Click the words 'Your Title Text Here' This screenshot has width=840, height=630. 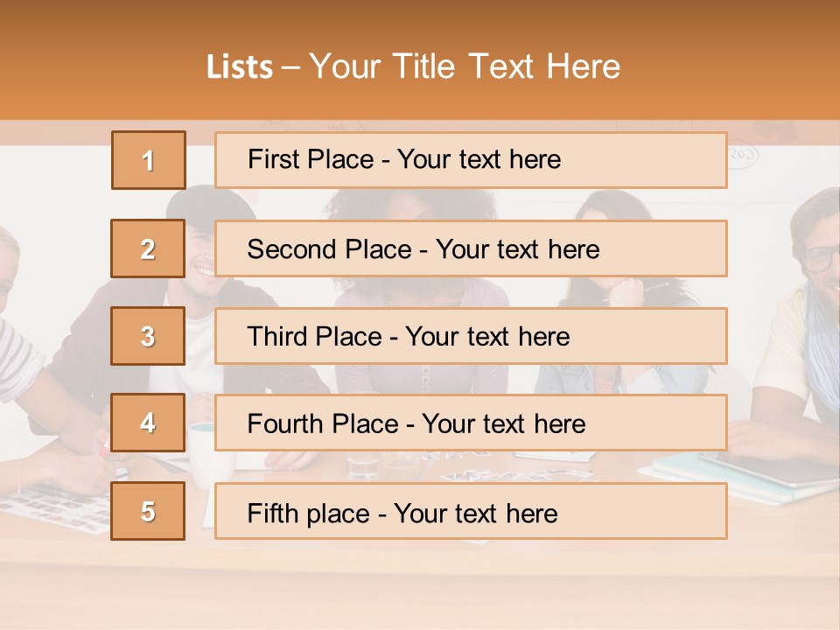point(465,66)
